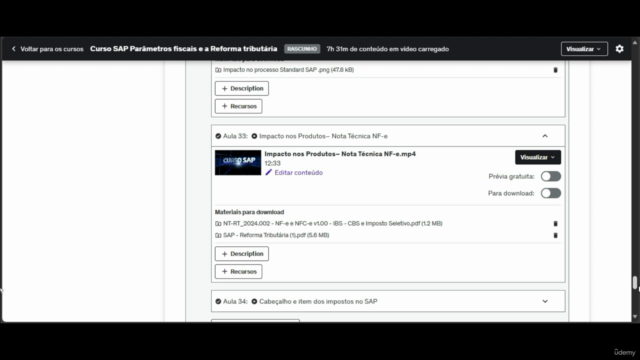
Task: Click the Impacto no processo Standard SAP .png file name
Action: 288,70
